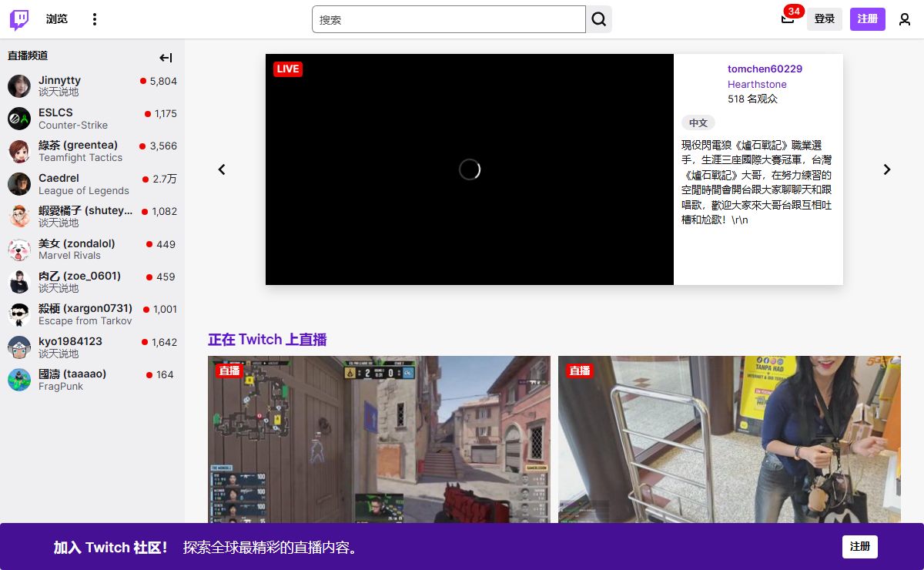Viewport: 924px width, 570px height.
Task: Show next featured stream in carousel
Action: [887, 169]
